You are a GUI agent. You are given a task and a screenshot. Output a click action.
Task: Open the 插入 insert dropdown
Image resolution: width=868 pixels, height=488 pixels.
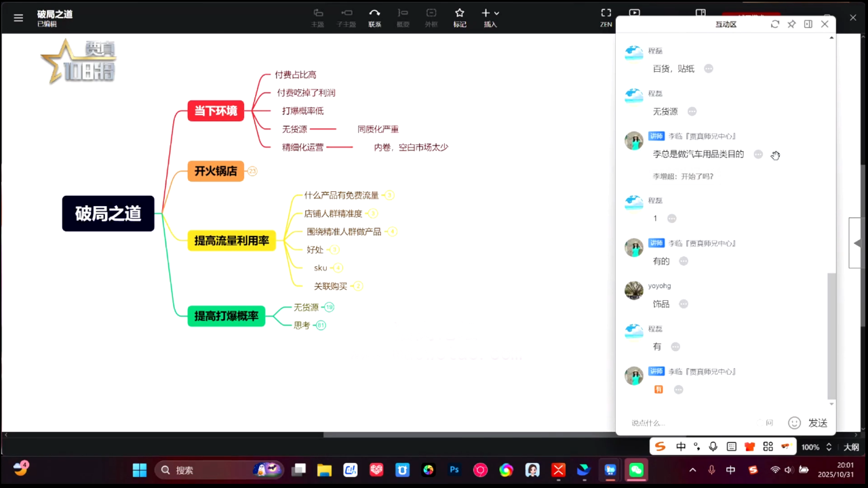[490, 18]
